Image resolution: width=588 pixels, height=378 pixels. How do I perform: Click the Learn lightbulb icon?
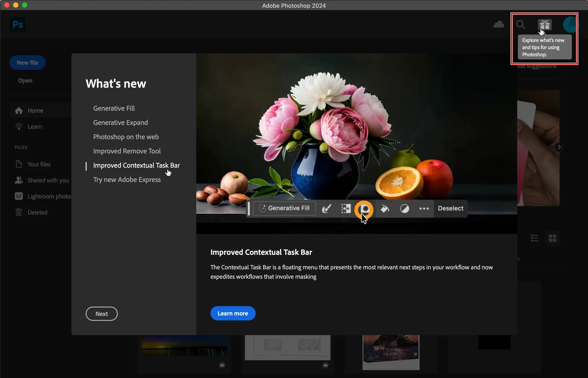[x=19, y=126]
